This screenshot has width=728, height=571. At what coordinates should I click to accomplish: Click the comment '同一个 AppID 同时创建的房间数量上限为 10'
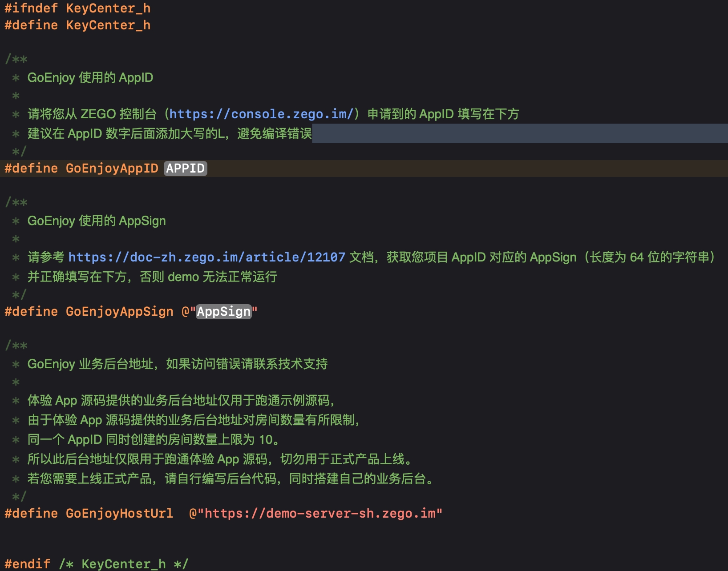[x=150, y=440]
